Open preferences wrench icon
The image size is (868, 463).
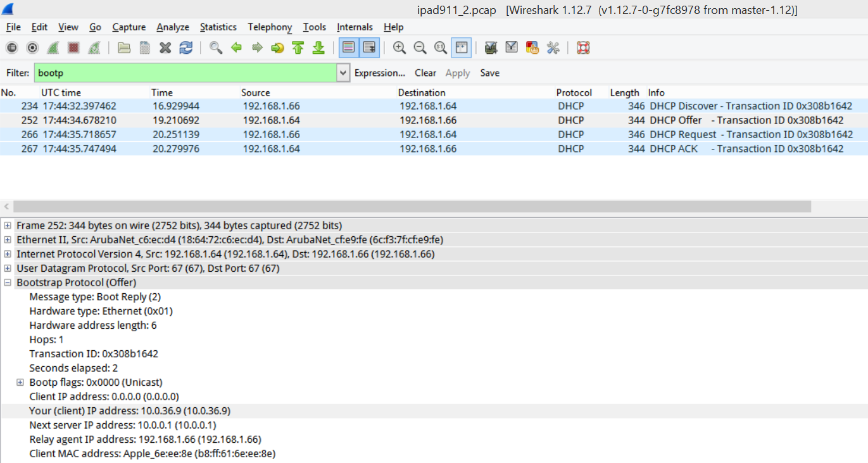[553, 48]
